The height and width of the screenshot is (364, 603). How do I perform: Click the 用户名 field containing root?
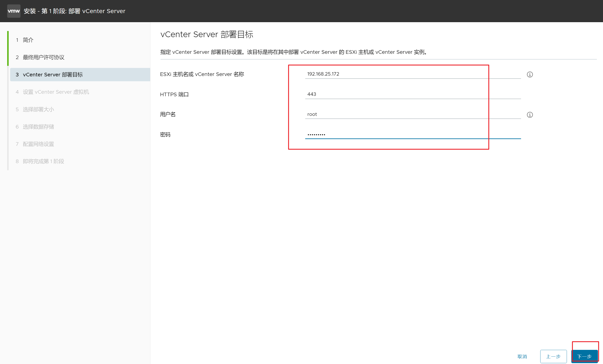pos(413,114)
